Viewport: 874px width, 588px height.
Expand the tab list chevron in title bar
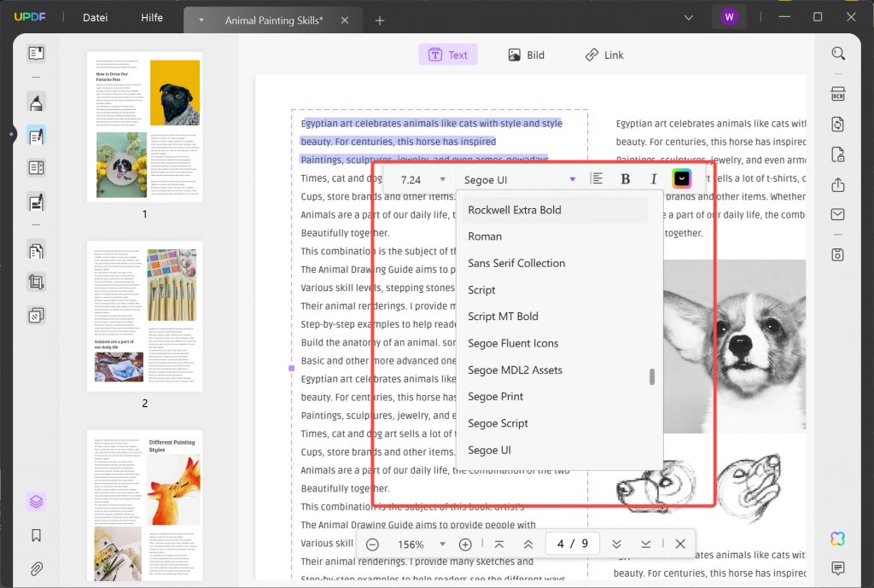689,17
